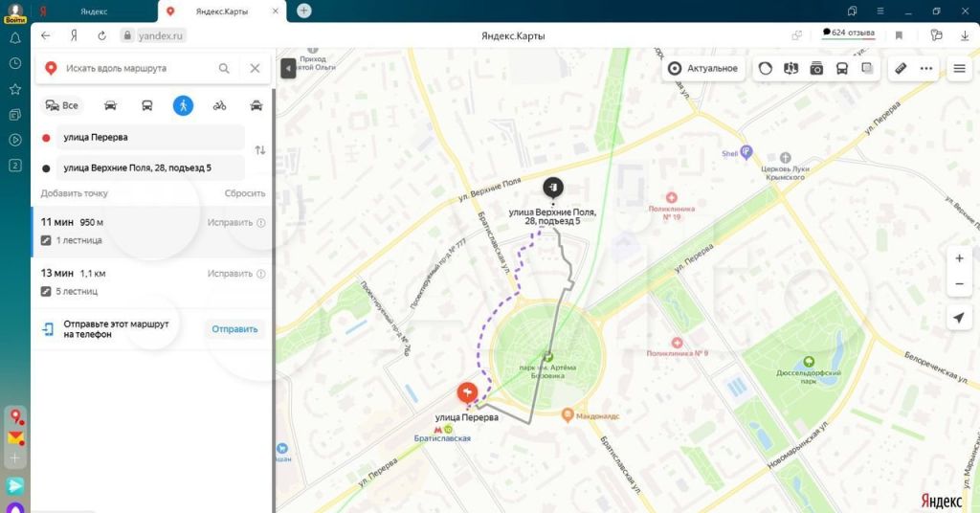The image size is (980, 513).
Task: Close the route panel with X
Action: (x=255, y=68)
